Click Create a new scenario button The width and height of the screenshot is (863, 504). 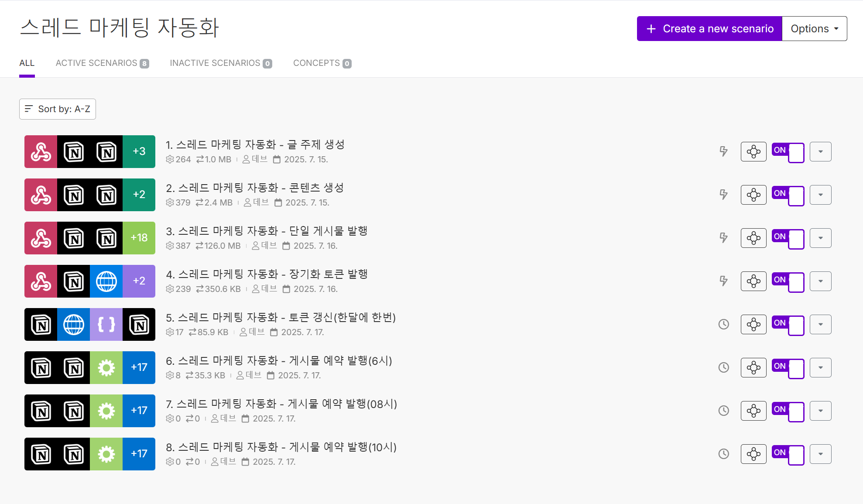tap(709, 29)
